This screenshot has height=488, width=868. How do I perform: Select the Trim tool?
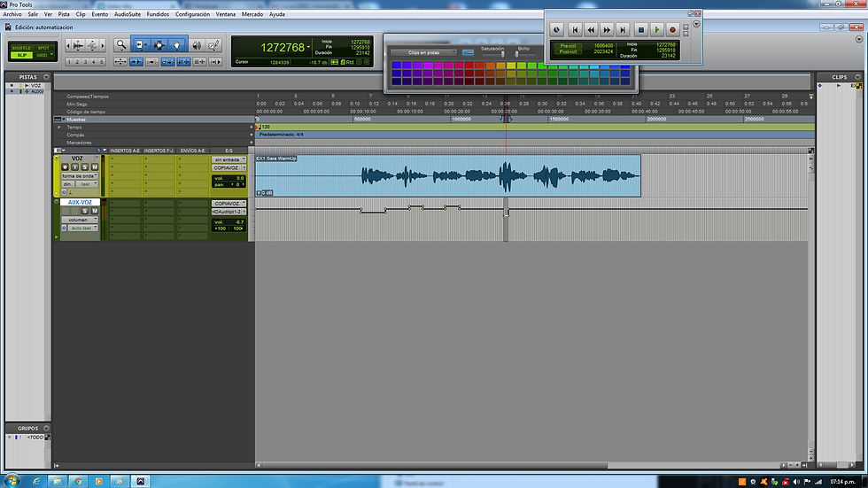[x=140, y=45]
